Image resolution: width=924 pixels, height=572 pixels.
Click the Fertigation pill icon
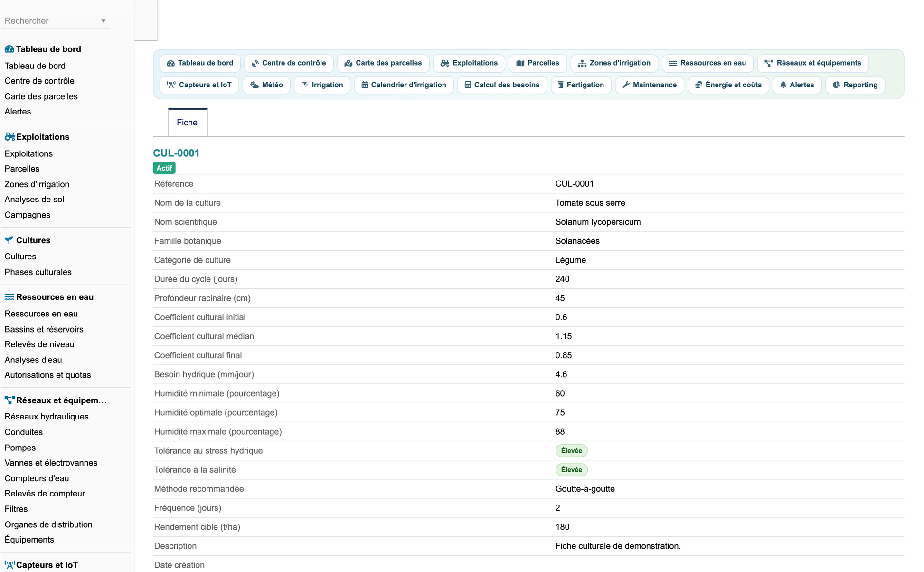point(561,85)
